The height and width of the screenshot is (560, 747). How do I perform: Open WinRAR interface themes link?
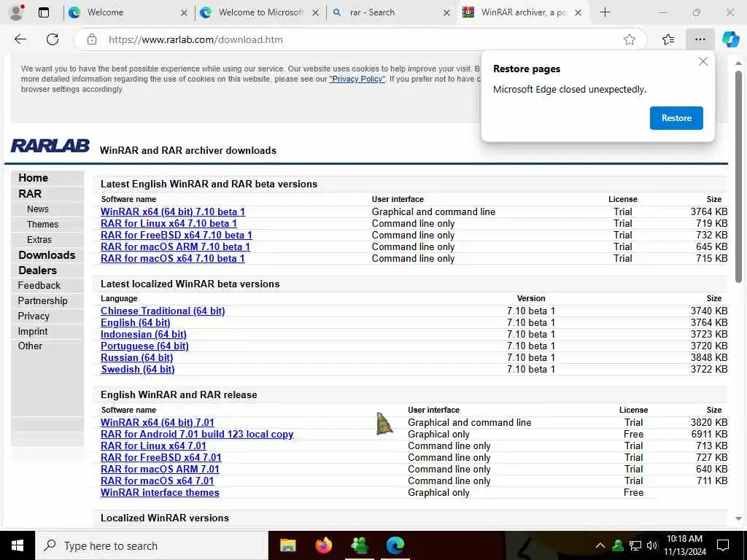[x=160, y=492]
